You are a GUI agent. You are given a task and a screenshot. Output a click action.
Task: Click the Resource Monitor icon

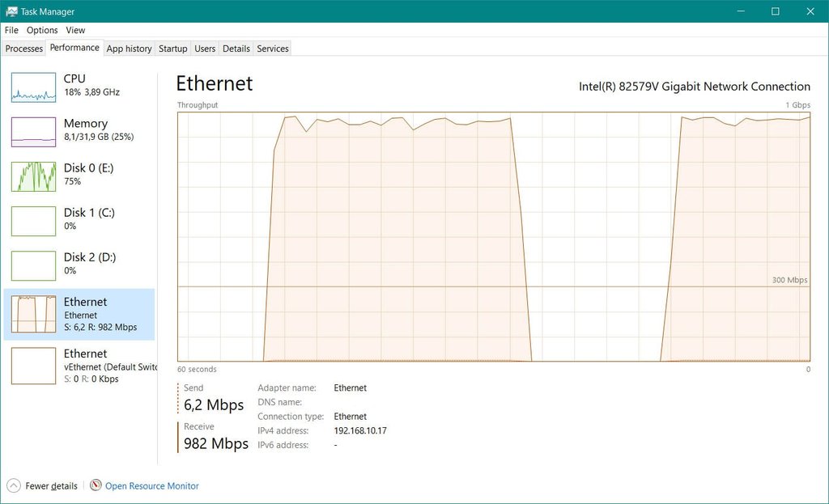96,485
